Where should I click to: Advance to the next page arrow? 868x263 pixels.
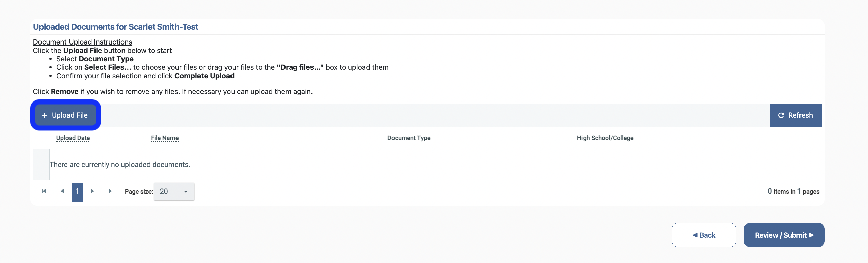pos(92,191)
